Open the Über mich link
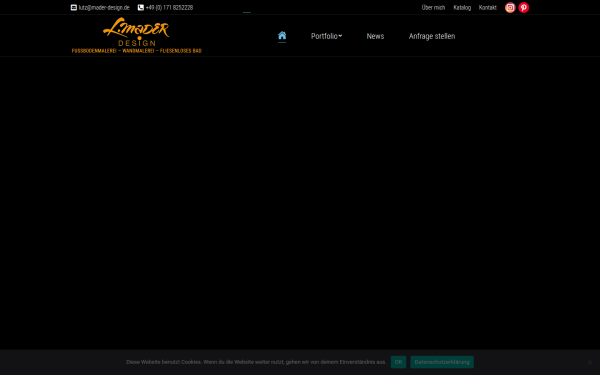The width and height of the screenshot is (600, 375). click(x=433, y=8)
